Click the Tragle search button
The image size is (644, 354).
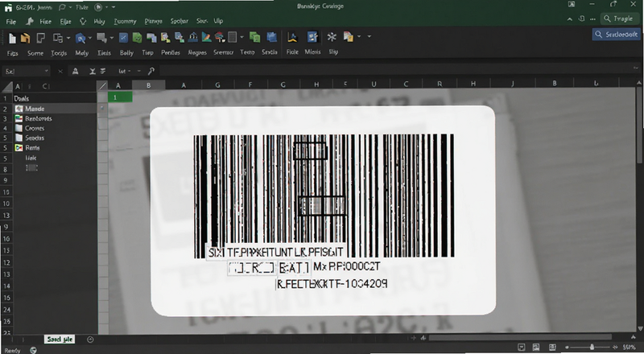click(619, 19)
